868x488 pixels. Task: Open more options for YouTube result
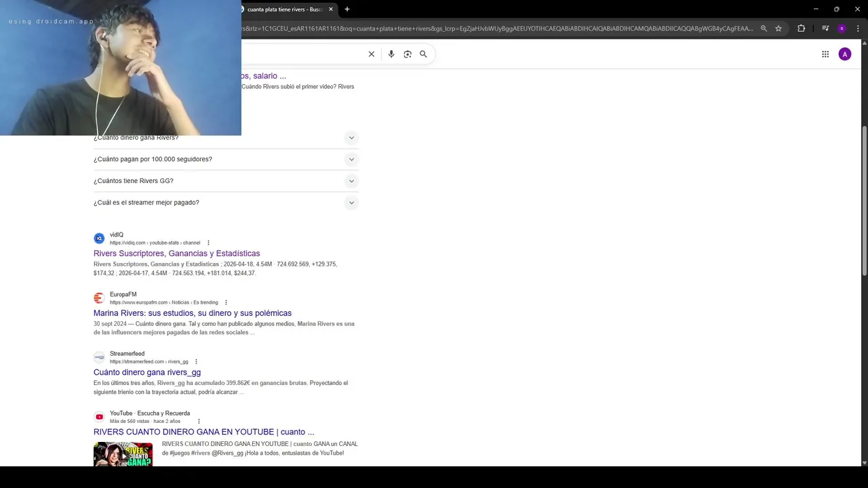click(x=199, y=422)
